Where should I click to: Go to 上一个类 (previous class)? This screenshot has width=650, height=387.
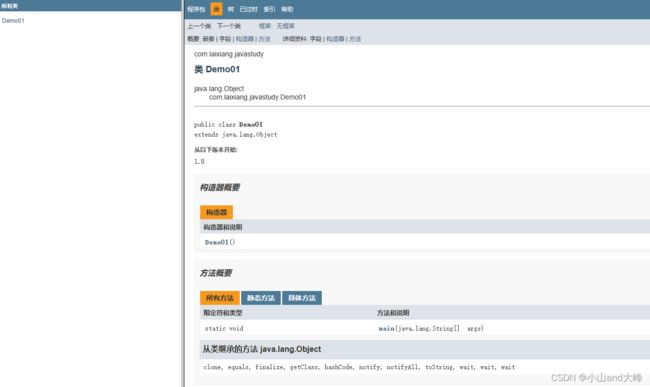(x=199, y=26)
